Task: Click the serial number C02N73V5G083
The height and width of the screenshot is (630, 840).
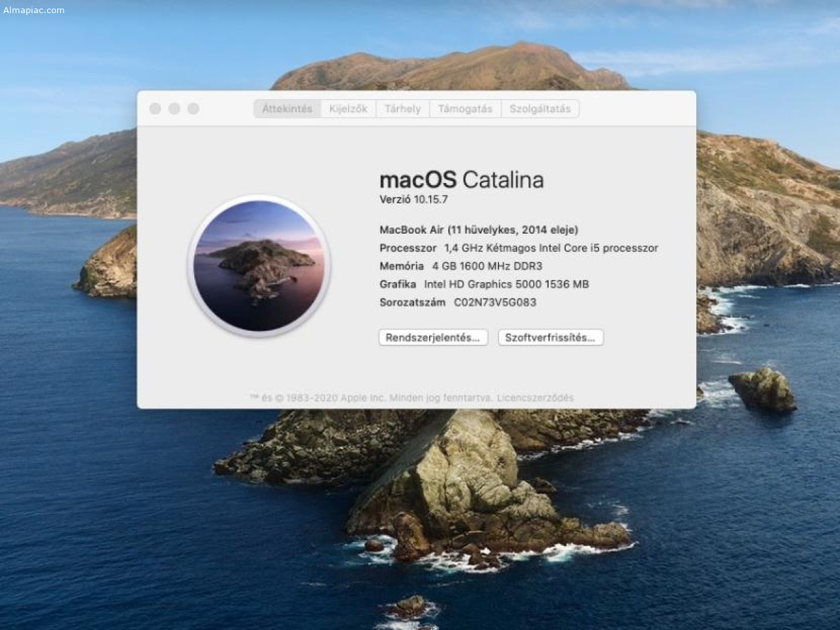Action: tap(495, 303)
